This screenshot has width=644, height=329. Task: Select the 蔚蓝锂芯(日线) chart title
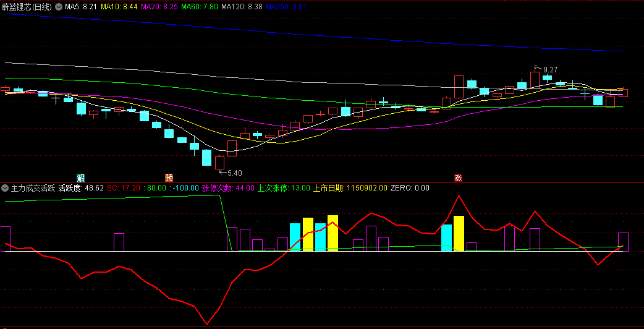28,7
